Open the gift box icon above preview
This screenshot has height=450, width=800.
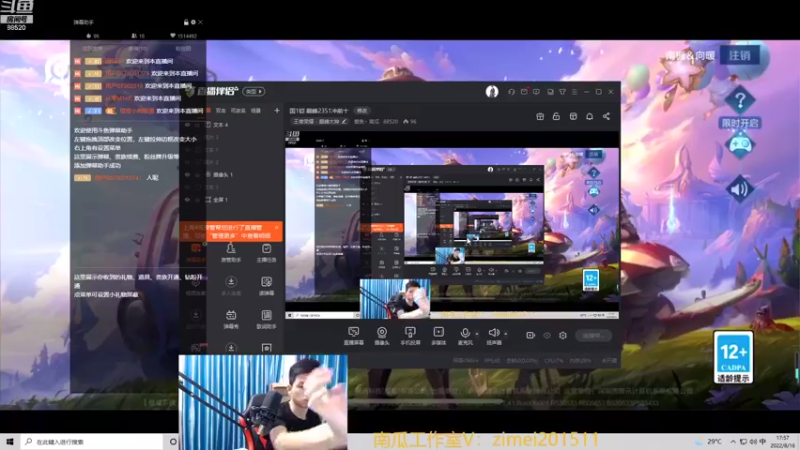click(540, 116)
